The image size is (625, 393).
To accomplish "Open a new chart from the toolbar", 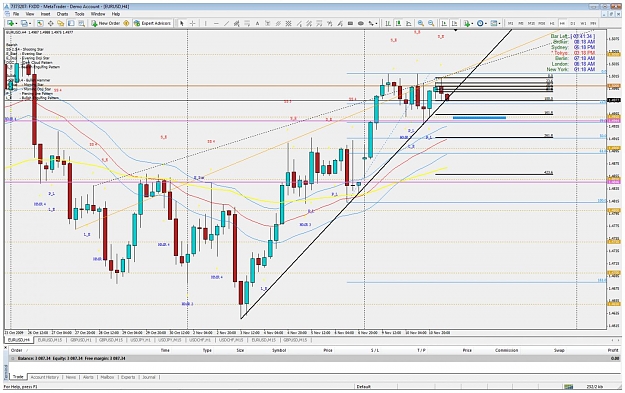I will click(x=10, y=24).
